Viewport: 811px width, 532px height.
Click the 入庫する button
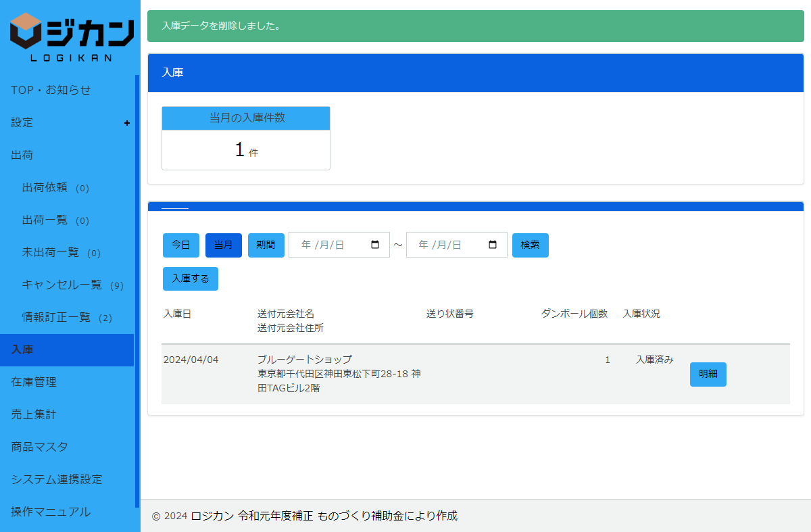(x=191, y=279)
